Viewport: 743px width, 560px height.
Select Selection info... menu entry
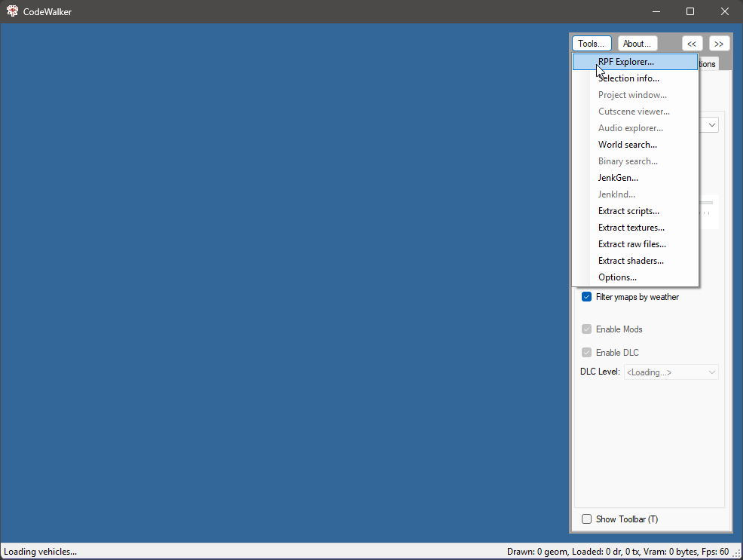[x=628, y=78]
